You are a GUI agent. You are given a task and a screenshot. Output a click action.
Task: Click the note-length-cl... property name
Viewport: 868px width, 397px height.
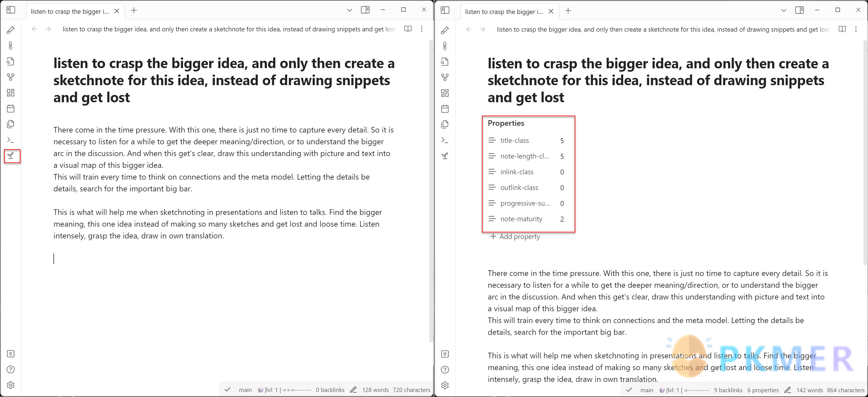(524, 156)
